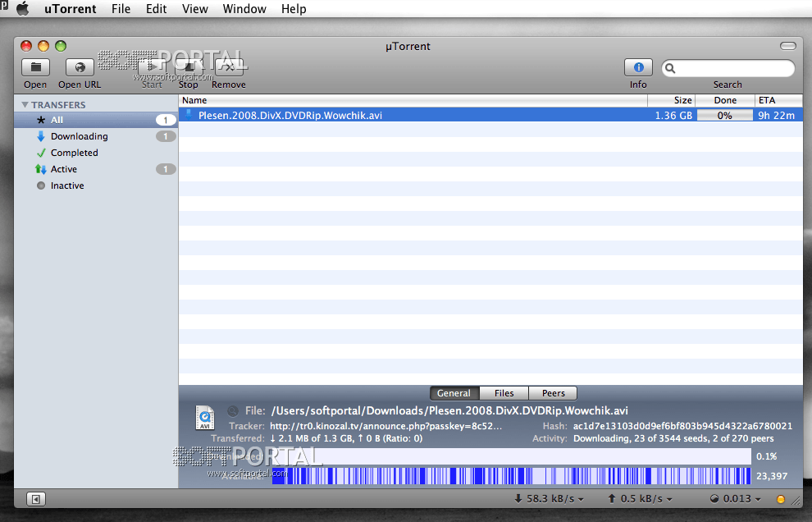
Task: Click the Completed green checkmark icon
Action: click(x=41, y=153)
